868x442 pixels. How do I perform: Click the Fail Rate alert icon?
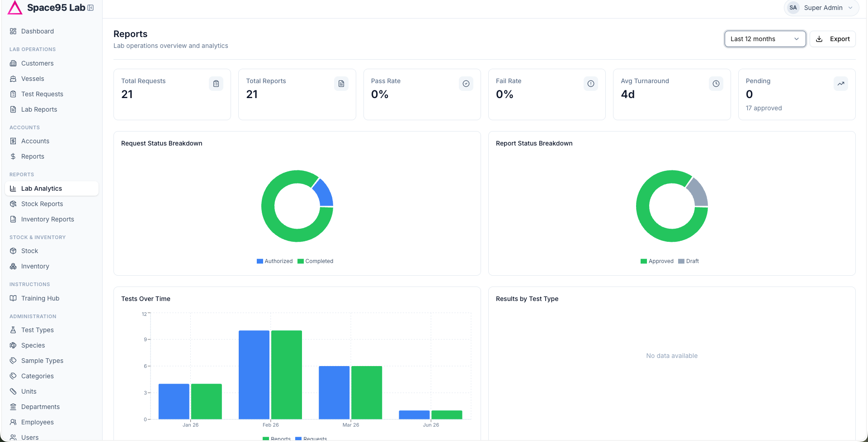click(x=591, y=84)
